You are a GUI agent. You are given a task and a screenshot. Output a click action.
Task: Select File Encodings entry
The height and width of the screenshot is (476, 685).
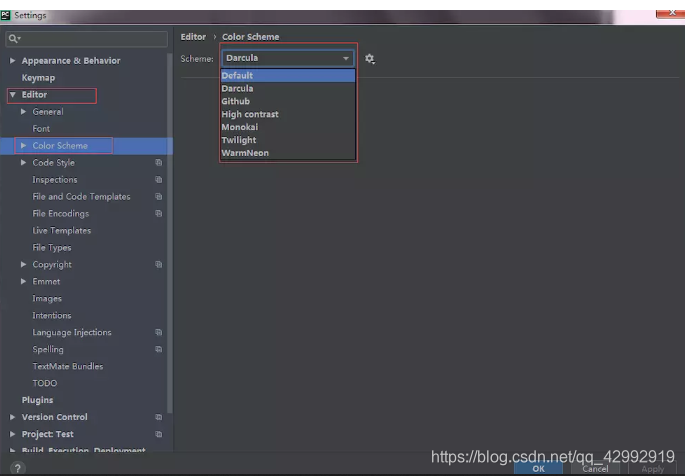coord(61,214)
